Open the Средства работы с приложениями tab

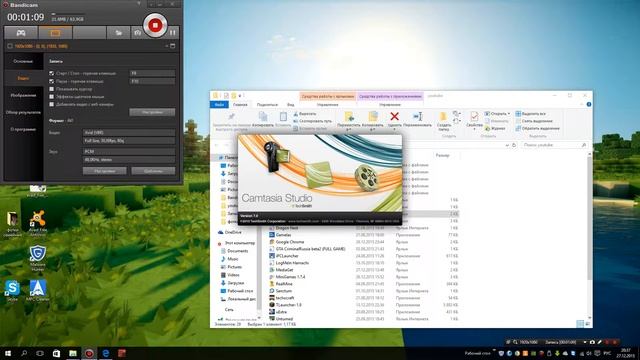click(x=390, y=96)
